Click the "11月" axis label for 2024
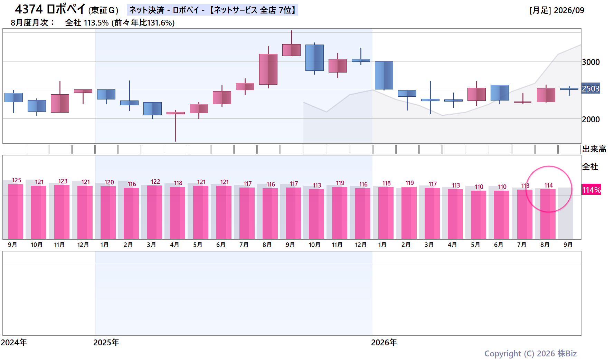The image size is (615, 364). (59, 245)
